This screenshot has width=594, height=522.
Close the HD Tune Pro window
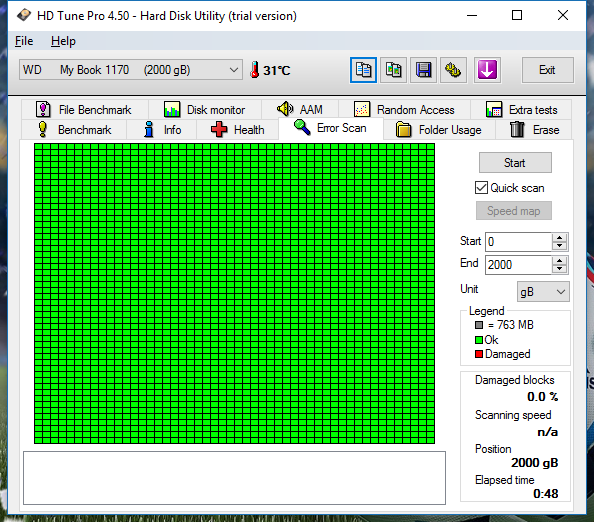(563, 16)
